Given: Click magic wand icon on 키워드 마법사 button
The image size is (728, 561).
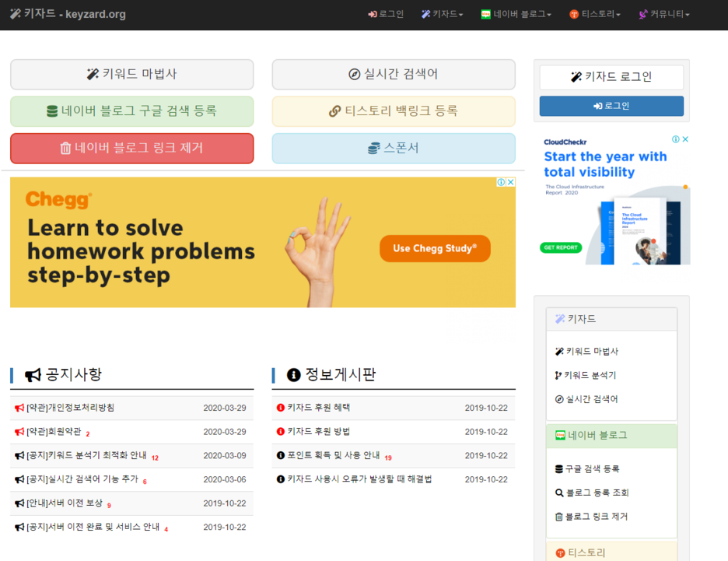Looking at the screenshot, I should tap(93, 74).
